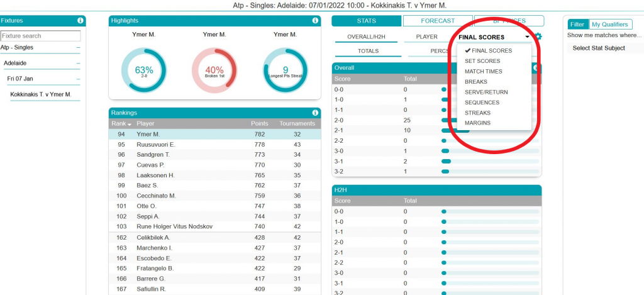Click the 63% 2-0 donut chart
This screenshot has height=295, width=644.
tap(143, 70)
